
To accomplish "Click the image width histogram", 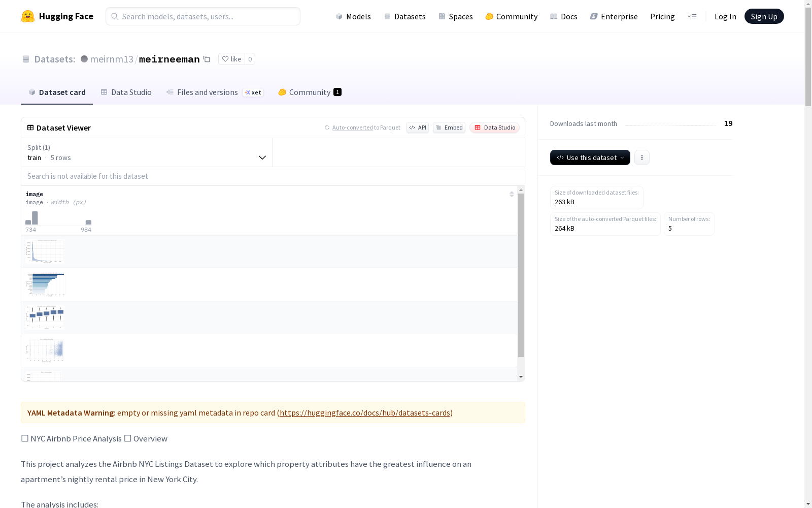I will pos(58,218).
